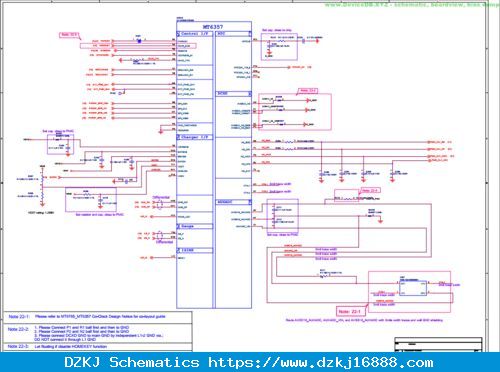Click 'DO NOT connect it through L1 GND' line
This screenshot has height=372, width=500.
pos(65,339)
